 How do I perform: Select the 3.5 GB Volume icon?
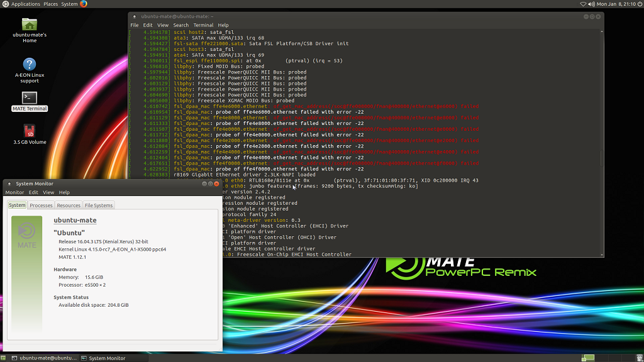(30, 134)
